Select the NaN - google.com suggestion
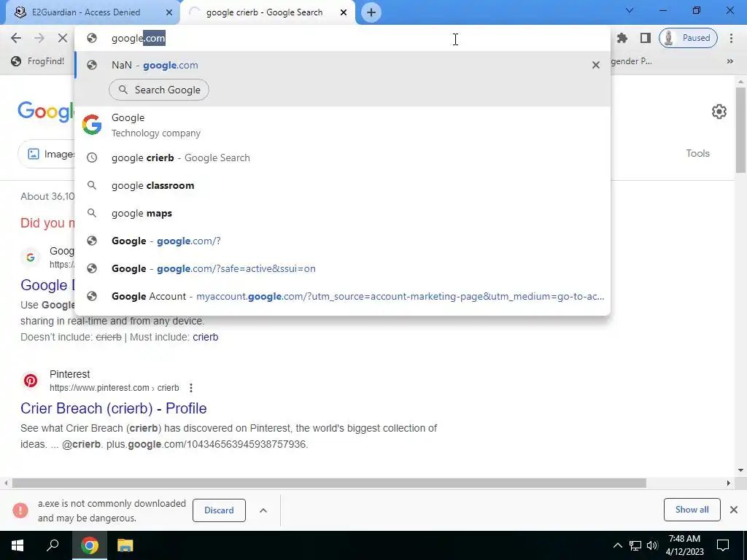 coord(342,65)
